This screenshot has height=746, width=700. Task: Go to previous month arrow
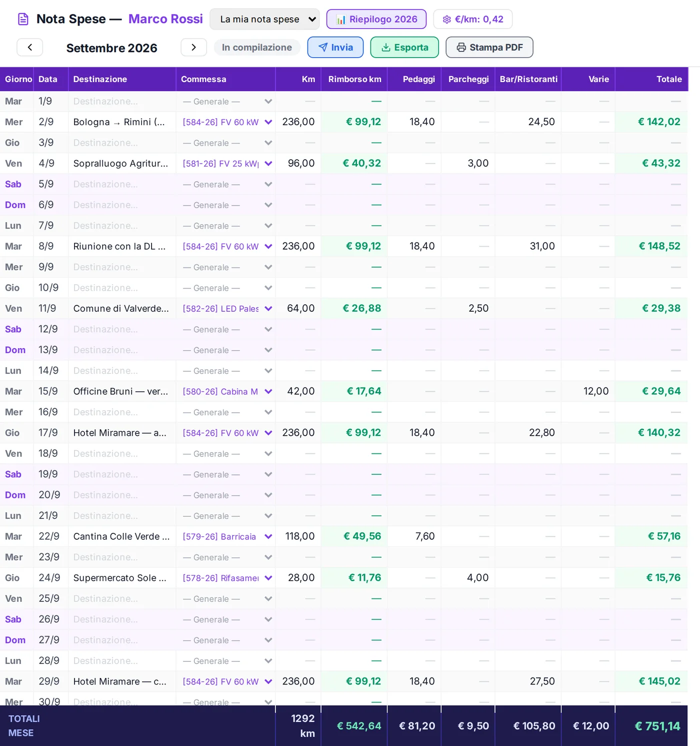[x=30, y=48]
